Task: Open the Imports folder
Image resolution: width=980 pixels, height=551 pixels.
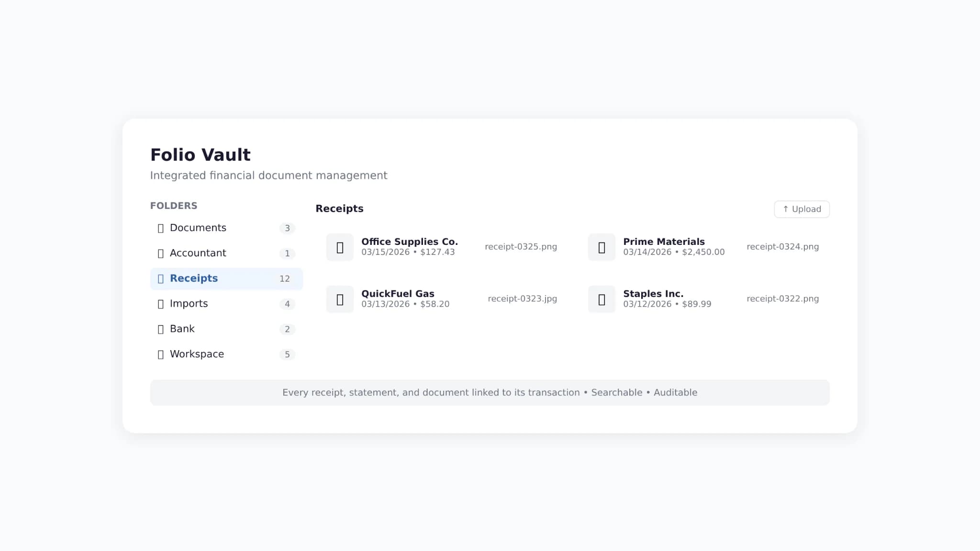Action: coord(226,304)
